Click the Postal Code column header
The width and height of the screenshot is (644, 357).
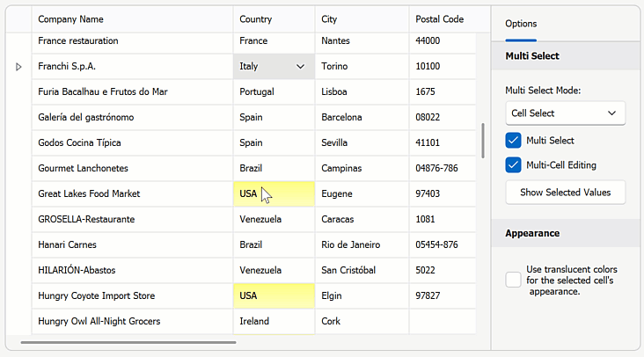(x=450, y=19)
